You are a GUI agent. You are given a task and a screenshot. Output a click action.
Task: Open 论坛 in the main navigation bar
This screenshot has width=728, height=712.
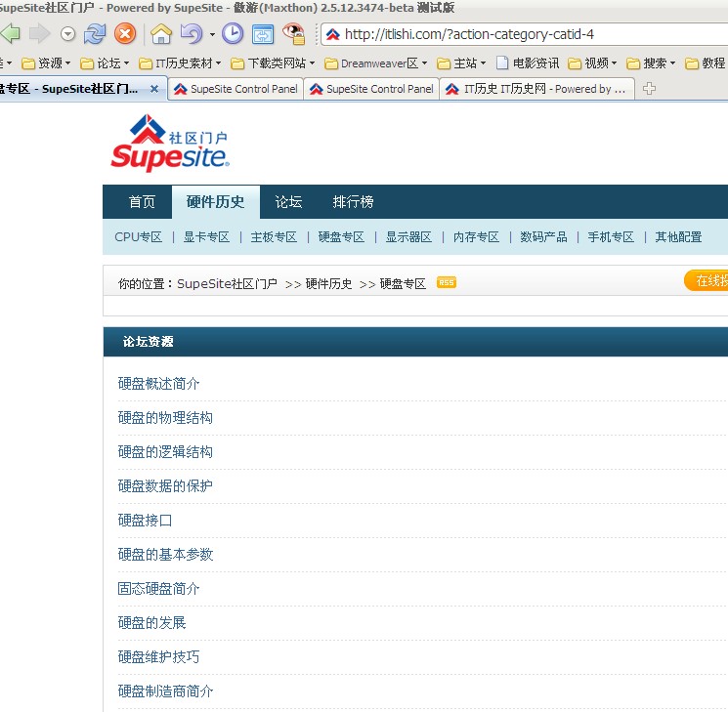tap(288, 202)
